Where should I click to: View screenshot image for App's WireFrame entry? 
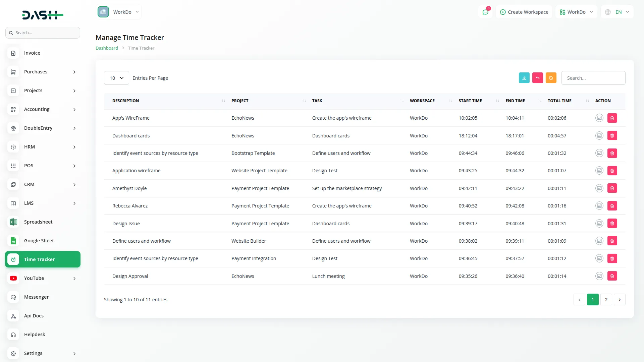[x=599, y=118]
